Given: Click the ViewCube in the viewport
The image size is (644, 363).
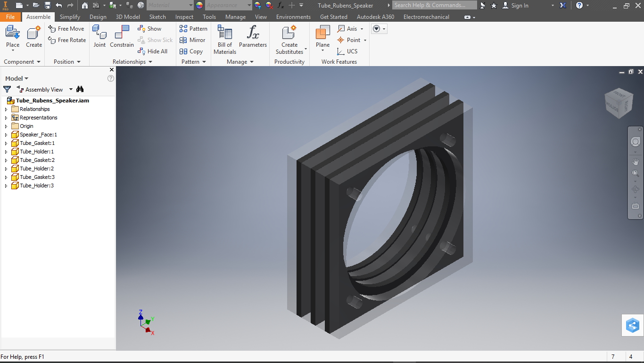Looking at the screenshot, I should coord(619,103).
